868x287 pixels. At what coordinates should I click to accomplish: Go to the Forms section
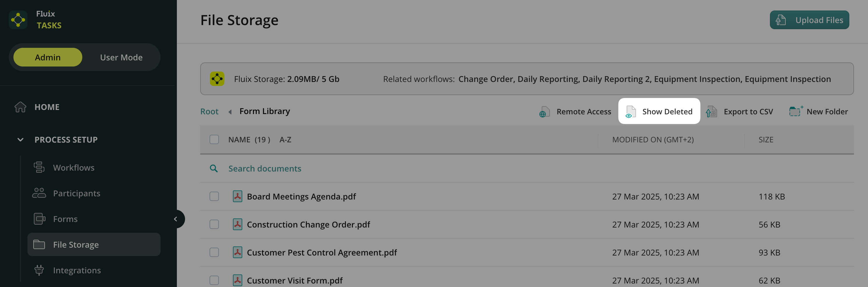pos(65,219)
